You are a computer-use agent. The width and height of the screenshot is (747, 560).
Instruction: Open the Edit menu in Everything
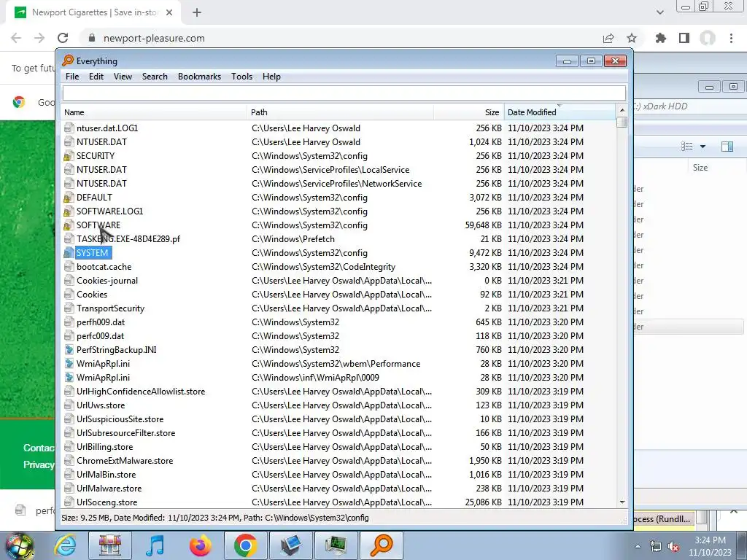click(x=96, y=77)
